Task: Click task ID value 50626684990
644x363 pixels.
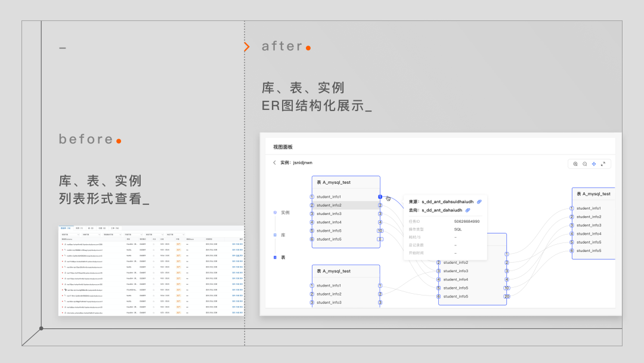Action: coord(466,222)
